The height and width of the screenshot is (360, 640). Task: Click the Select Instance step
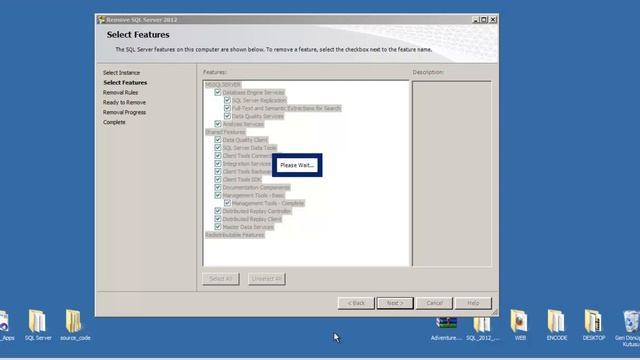[x=121, y=73]
